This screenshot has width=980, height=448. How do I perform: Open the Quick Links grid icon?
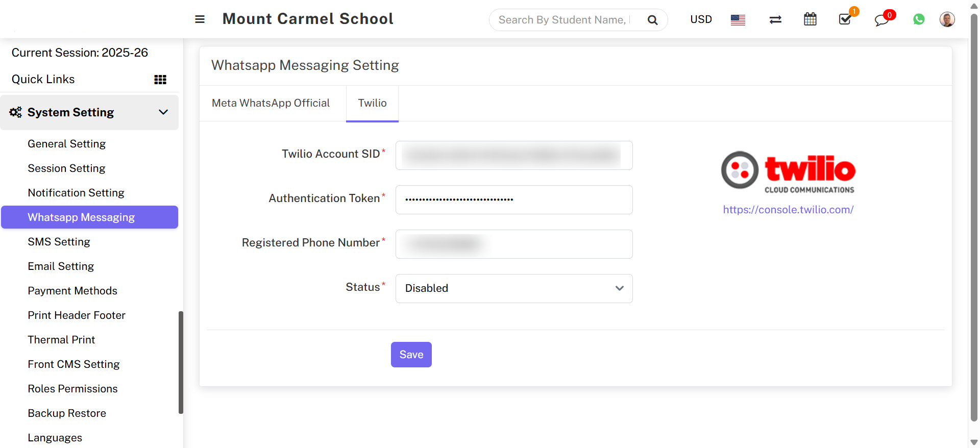click(x=160, y=80)
